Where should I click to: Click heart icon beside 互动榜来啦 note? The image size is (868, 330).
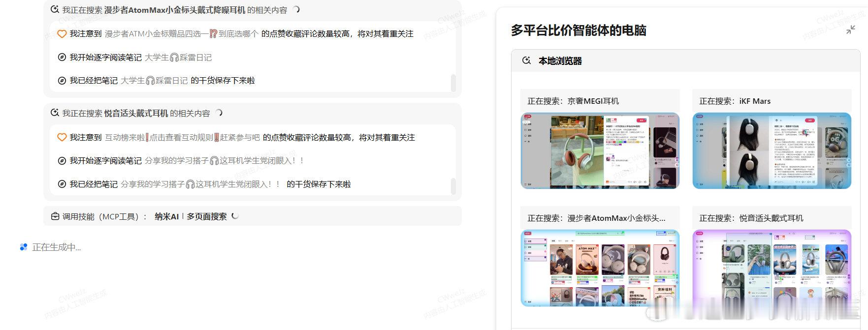(62, 137)
